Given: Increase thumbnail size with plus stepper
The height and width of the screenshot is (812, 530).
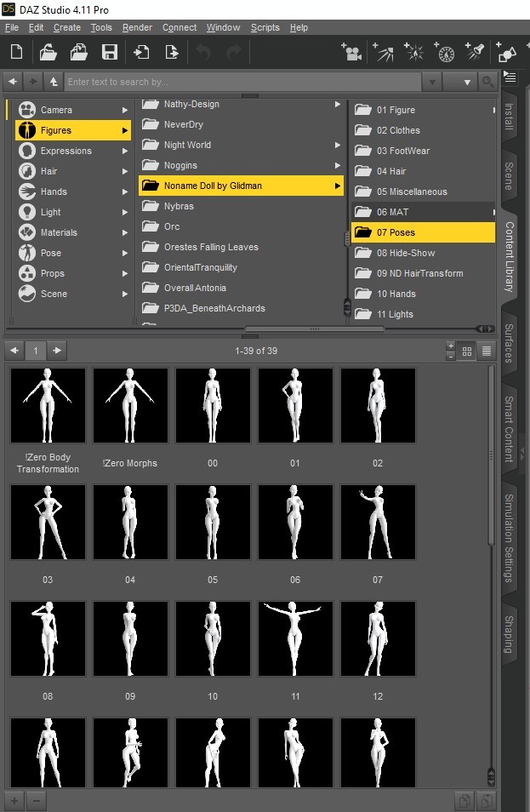Looking at the screenshot, I should (x=450, y=346).
